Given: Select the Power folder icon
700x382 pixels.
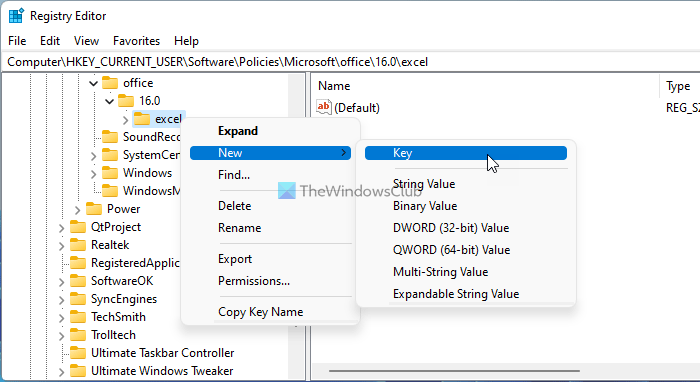Looking at the screenshot, I should pyautogui.click(x=94, y=209).
